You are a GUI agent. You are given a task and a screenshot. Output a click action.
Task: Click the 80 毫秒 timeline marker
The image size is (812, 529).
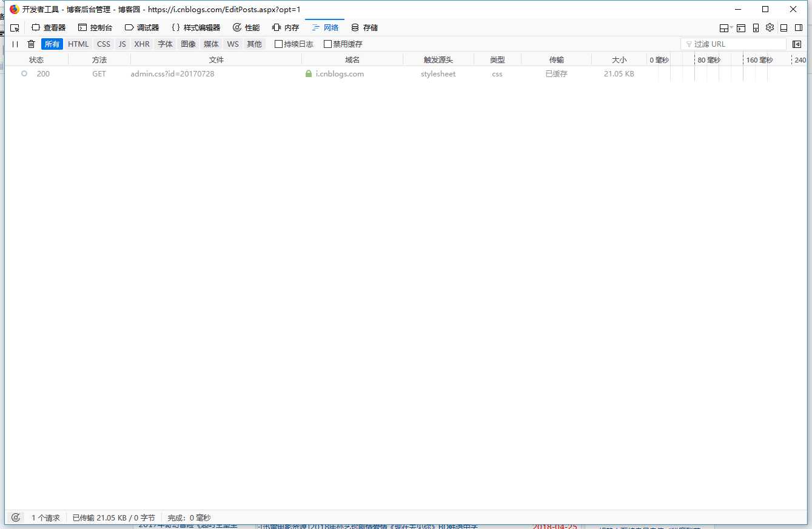point(709,60)
